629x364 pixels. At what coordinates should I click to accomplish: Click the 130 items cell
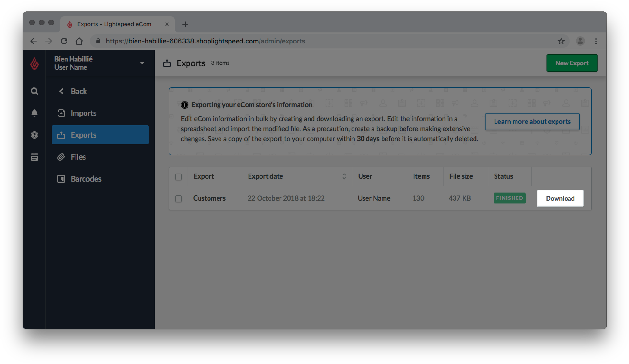pyautogui.click(x=418, y=198)
